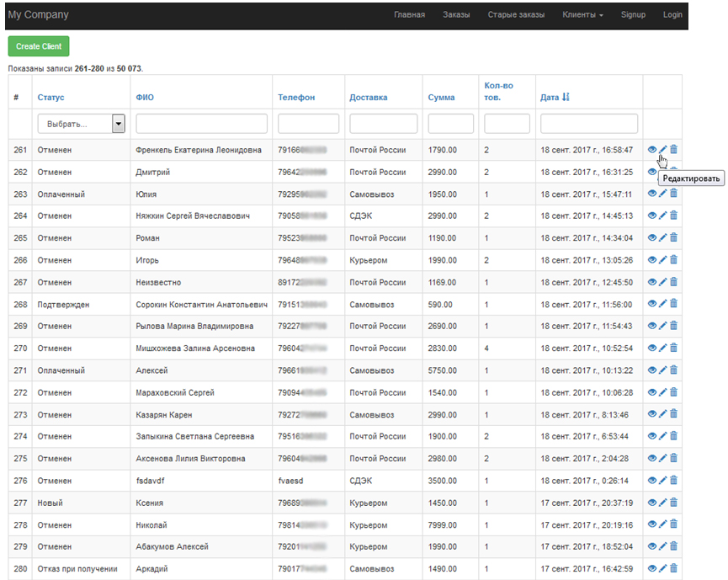This screenshot has height=580, width=728.
Task: Delete order 265 using trash icon
Action: tap(673, 238)
